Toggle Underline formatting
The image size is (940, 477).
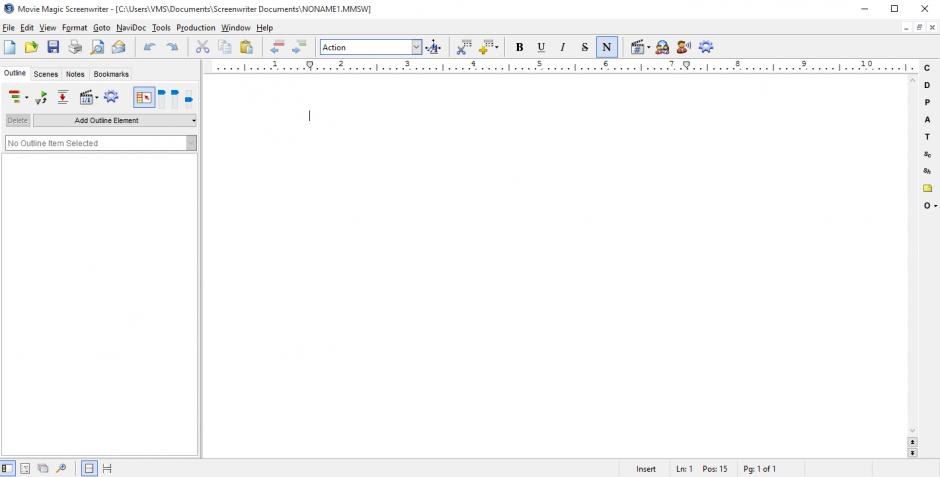(x=541, y=47)
